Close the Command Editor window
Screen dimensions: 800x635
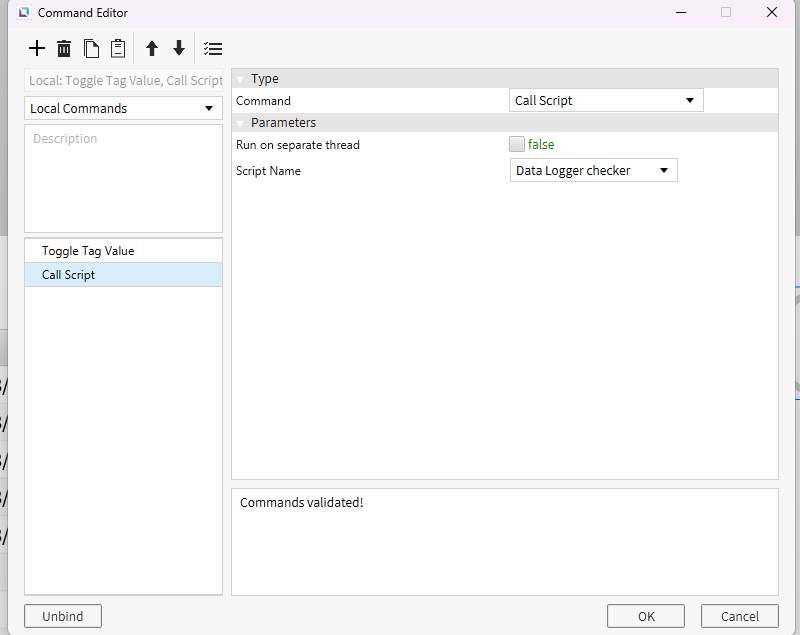click(x=772, y=12)
